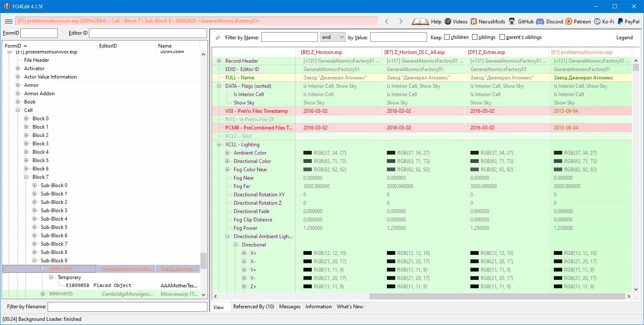Click the Filter by filename input field
Viewport: 644px width, 325px height.
(127, 307)
